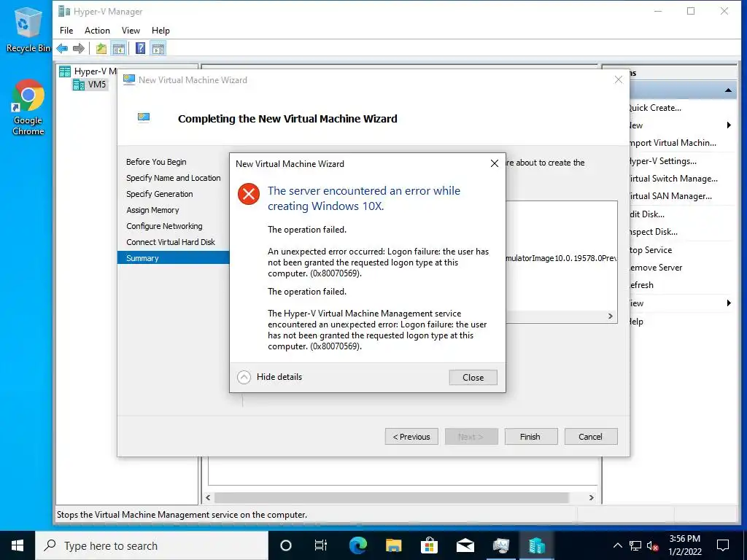The width and height of the screenshot is (747, 560).
Task: Open the Windows Start menu
Action: 18,545
